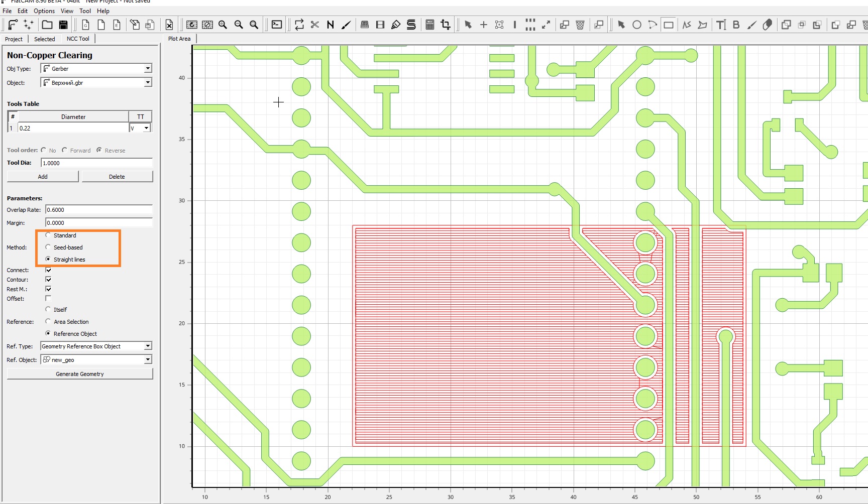Image resolution: width=868 pixels, height=504 pixels.
Task: Toggle the Connect checkbox
Action: coord(48,270)
